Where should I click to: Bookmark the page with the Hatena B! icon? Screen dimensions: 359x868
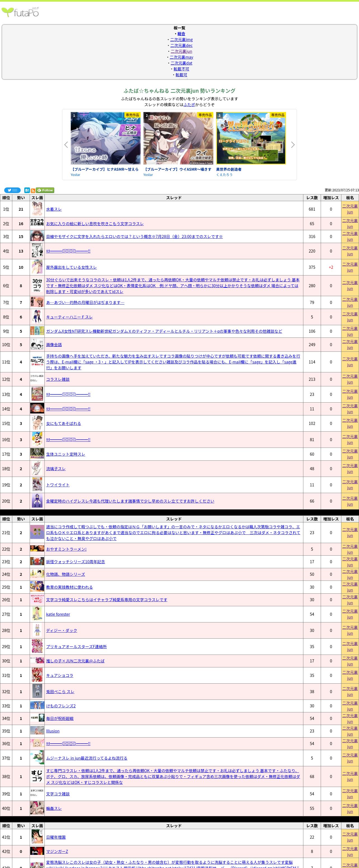27,190
